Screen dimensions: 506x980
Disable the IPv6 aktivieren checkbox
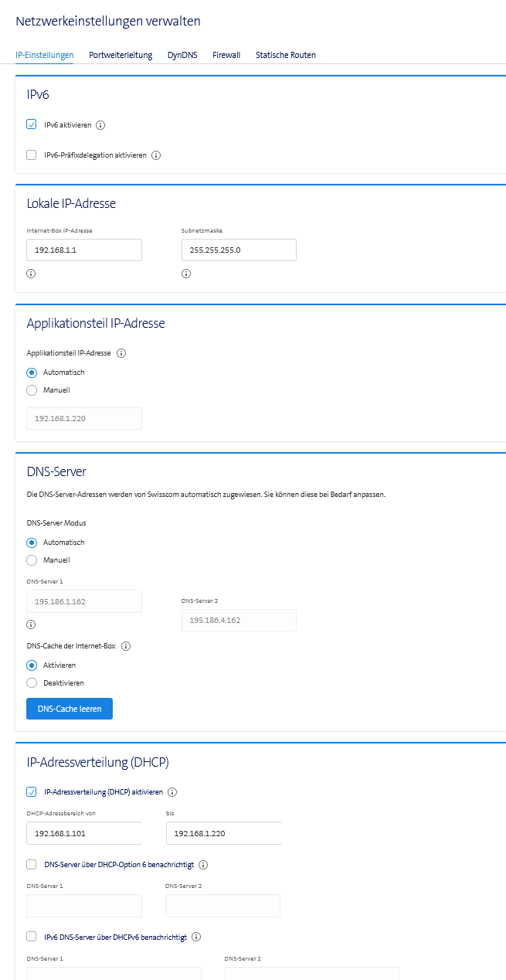pos(32,124)
